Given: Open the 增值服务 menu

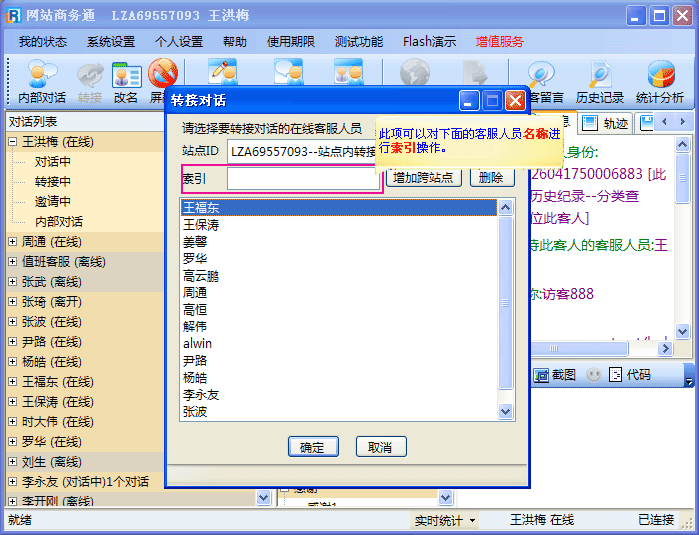Looking at the screenshot, I should [499, 42].
